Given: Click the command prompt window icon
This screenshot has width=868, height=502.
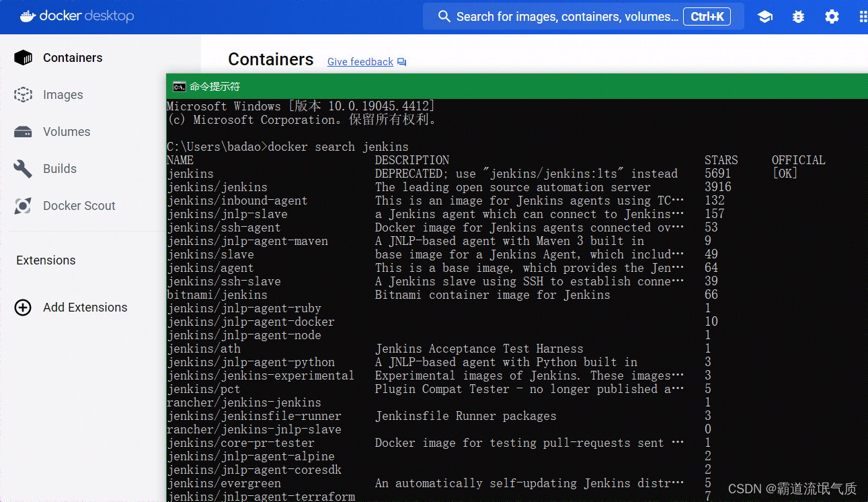Looking at the screenshot, I should (x=180, y=86).
